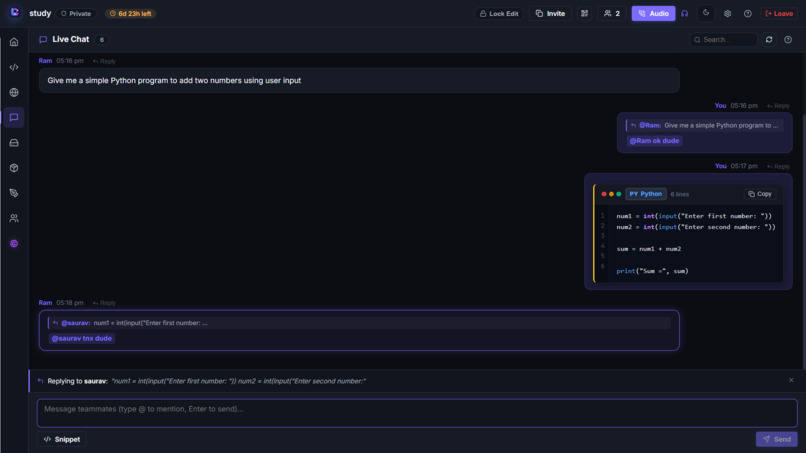Reply to Ram's 05:16 pm message
The image size is (806, 453).
104,61
